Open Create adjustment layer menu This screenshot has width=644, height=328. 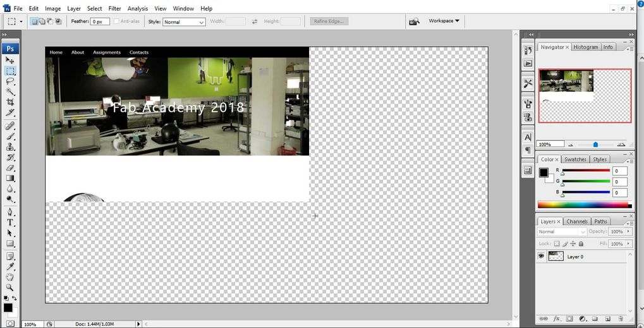(583, 319)
